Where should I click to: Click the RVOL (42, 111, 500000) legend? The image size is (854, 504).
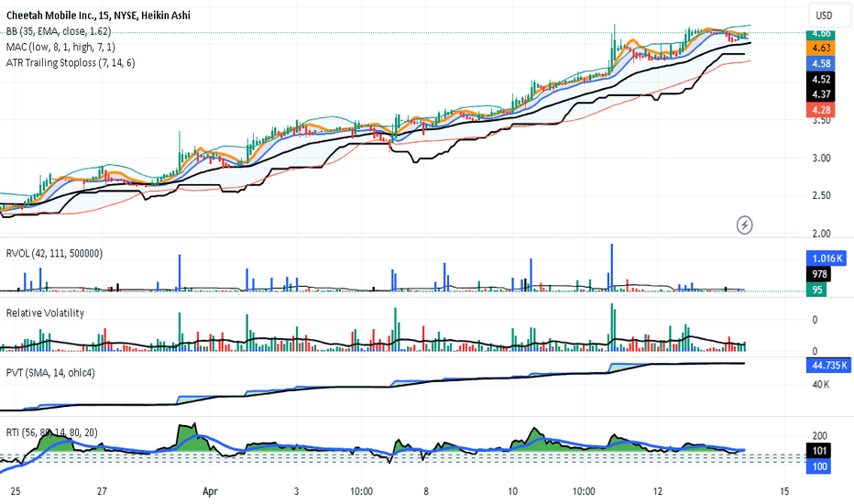click(54, 253)
